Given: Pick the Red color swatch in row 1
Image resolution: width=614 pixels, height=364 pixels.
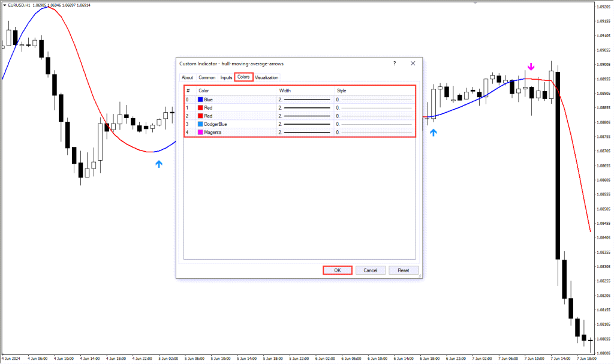Looking at the screenshot, I should [200, 108].
